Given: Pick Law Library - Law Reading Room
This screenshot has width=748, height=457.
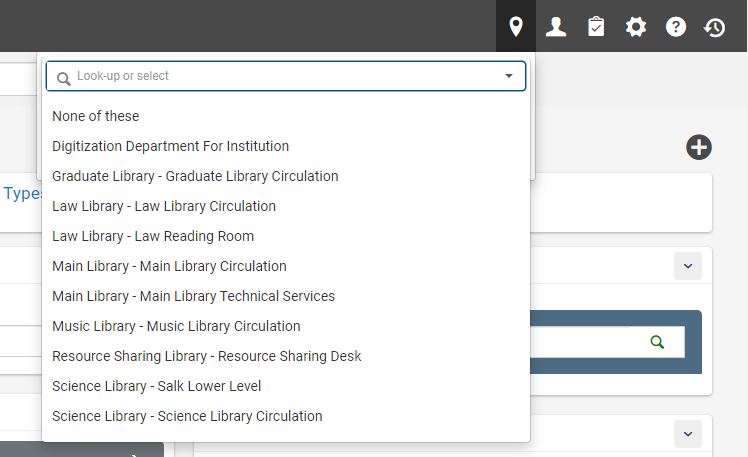Looking at the screenshot, I should pos(153,236).
